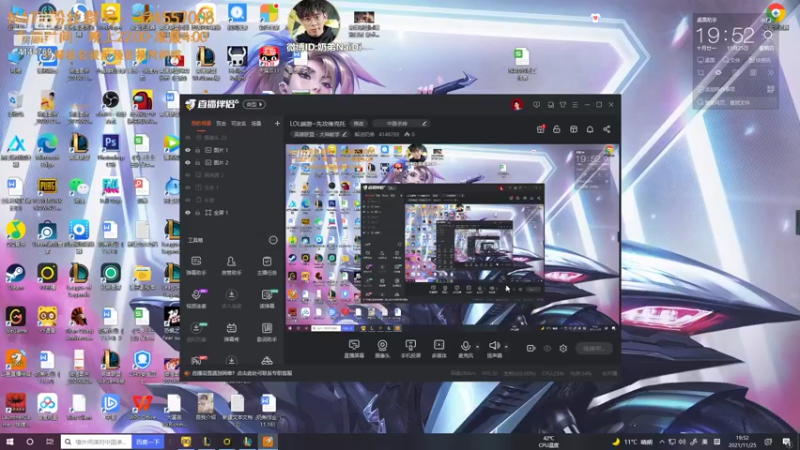Lock the 全屏 1 layer
This screenshot has width=800, height=450.
tap(198, 212)
